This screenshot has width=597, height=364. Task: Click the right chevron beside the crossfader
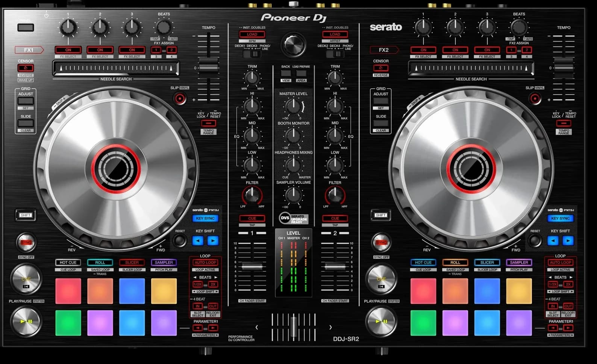tap(330, 327)
